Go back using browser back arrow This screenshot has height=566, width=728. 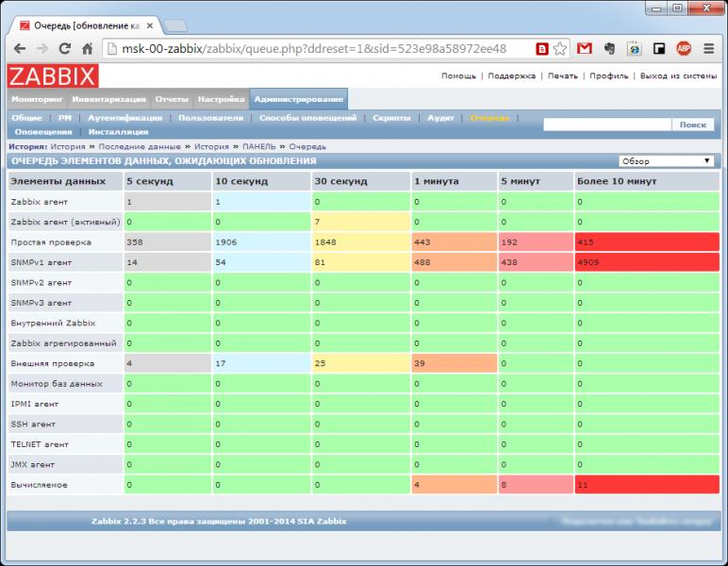click(20, 48)
